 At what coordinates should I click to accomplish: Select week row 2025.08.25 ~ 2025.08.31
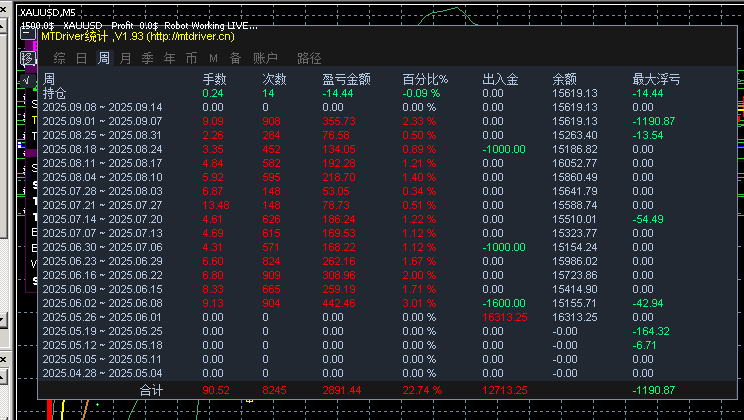(x=102, y=135)
